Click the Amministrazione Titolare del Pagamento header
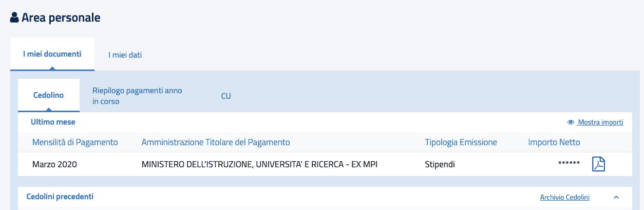 point(216,142)
